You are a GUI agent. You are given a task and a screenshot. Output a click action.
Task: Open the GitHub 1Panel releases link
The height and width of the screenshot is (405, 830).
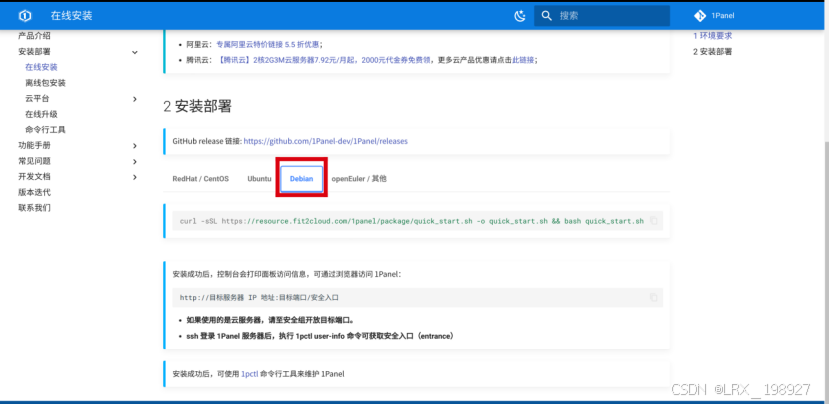[326, 141]
